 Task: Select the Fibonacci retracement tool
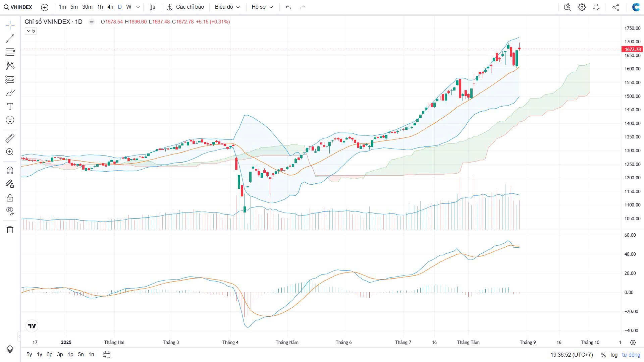pos(10,52)
